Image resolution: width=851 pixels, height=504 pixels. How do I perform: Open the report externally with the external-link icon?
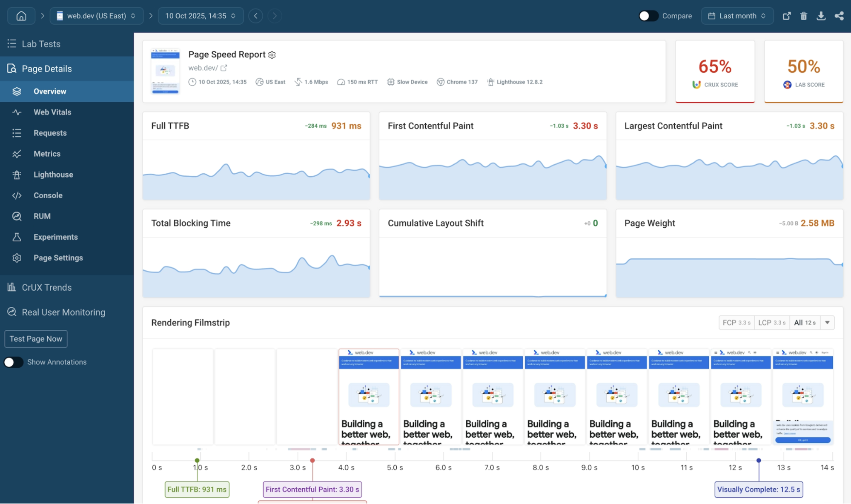click(786, 16)
